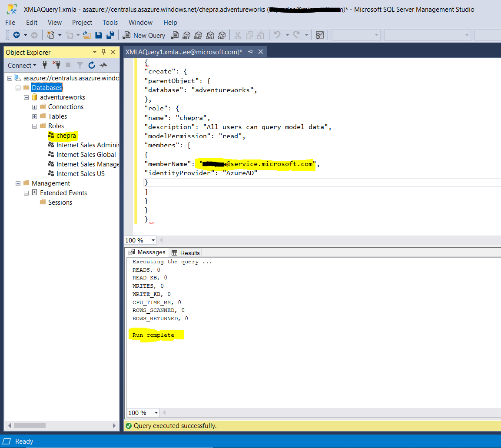Click the Database Engine Query icon
The height and width of the screenshot is (448, 501).
click(x=174, y=35)
